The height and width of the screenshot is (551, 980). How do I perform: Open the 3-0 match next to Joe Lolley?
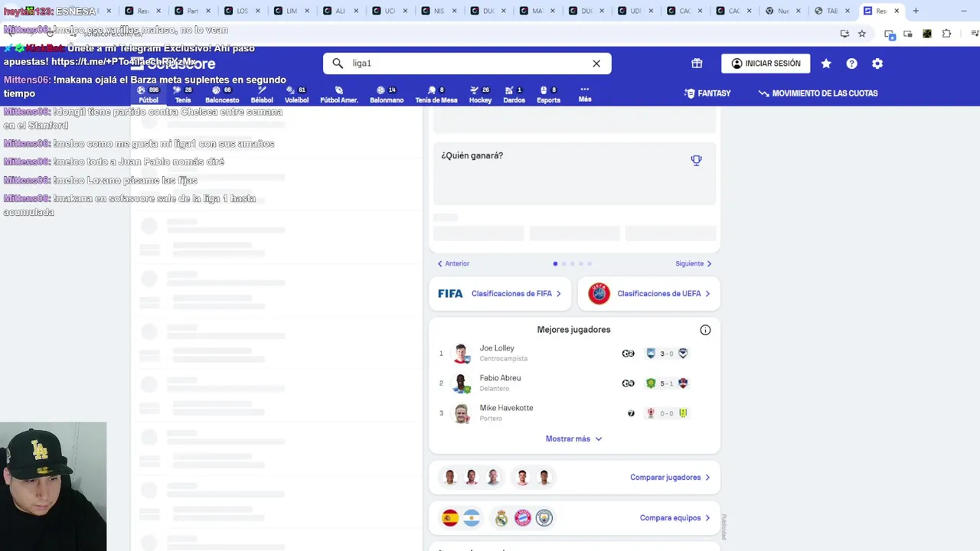click(667, 354)
